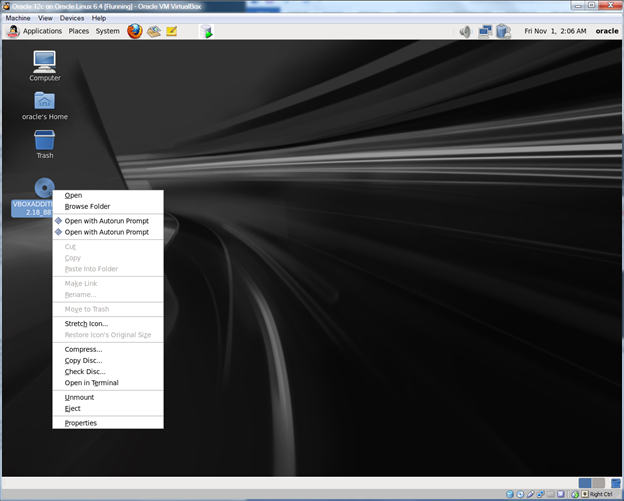Viewport: 624px width, 501px height.
Task: Expand the Places menu
Action: 78,31
